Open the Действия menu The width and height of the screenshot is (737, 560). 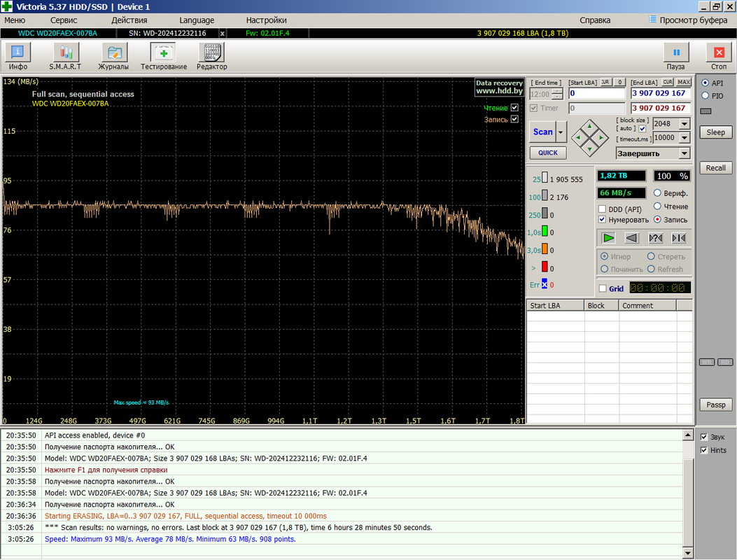pos(129,20)
